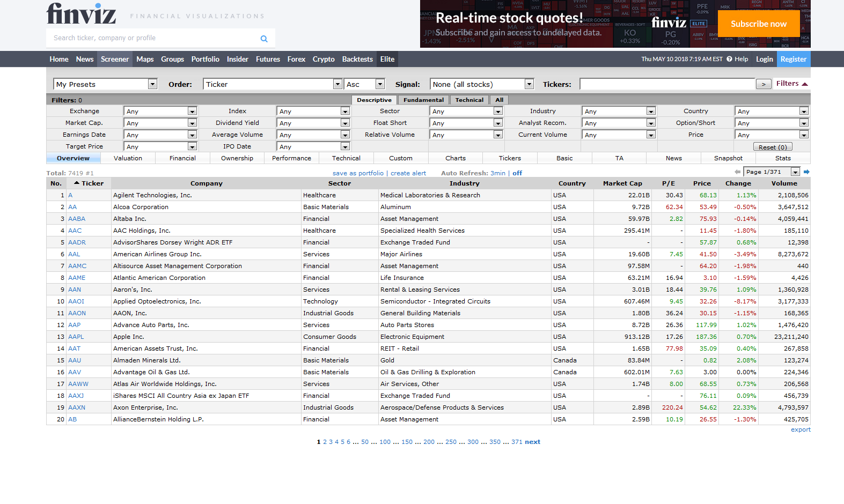844x504 pixels.
Task: Open the Signal dropdown
Action: (x=482, y=84)
